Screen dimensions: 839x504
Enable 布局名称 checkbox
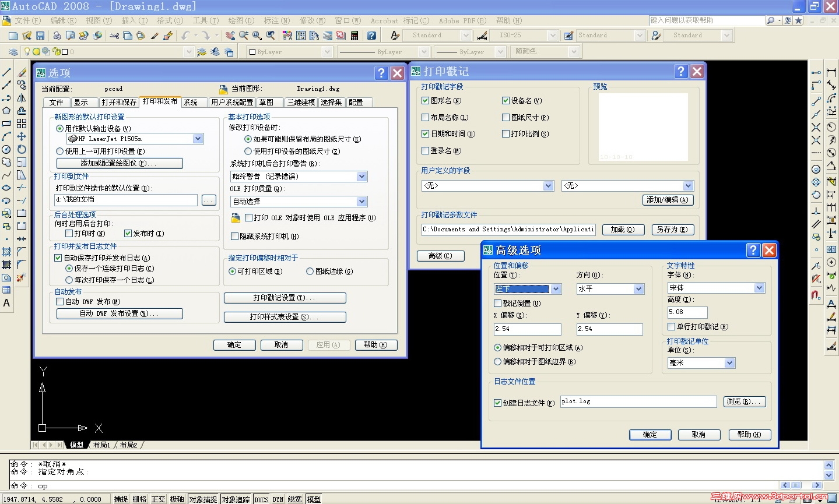coord(426,118)
